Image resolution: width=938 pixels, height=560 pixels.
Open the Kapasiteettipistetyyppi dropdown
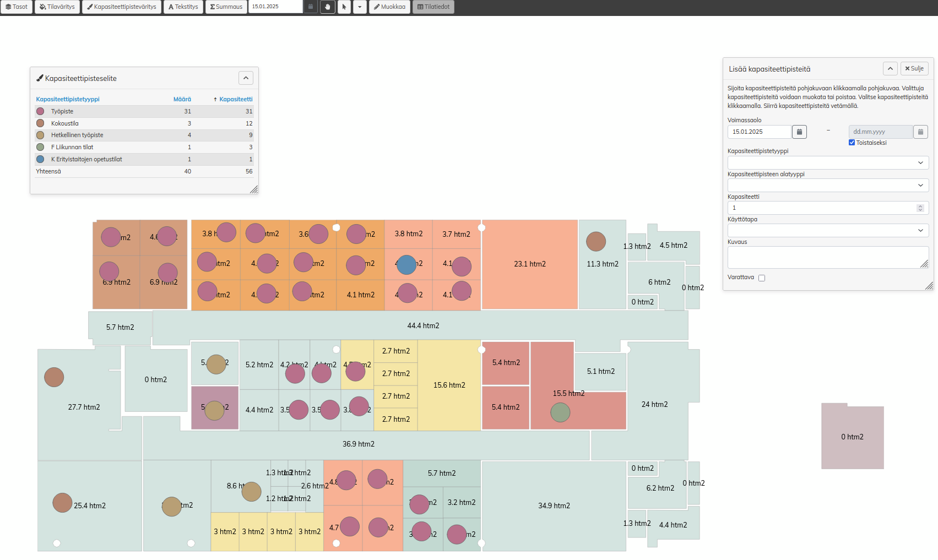point(827,162)
